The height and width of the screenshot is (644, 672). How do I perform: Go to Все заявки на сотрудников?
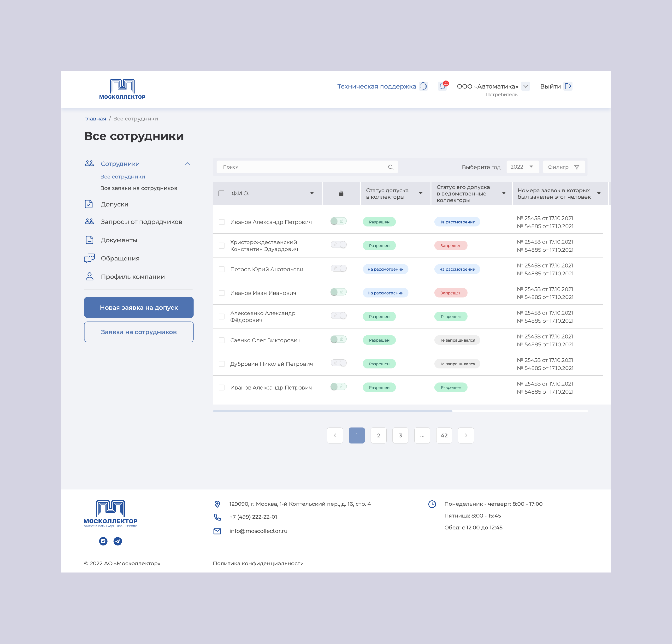[x=139, y=188]
